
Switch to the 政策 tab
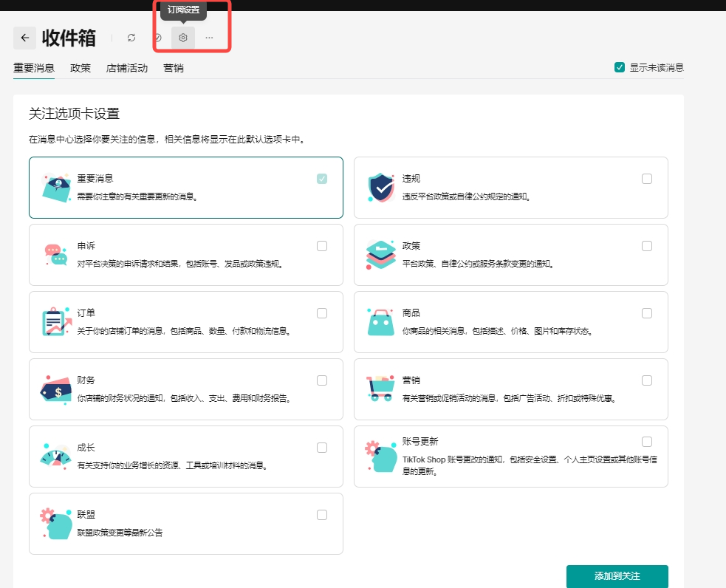coord(81,68)
